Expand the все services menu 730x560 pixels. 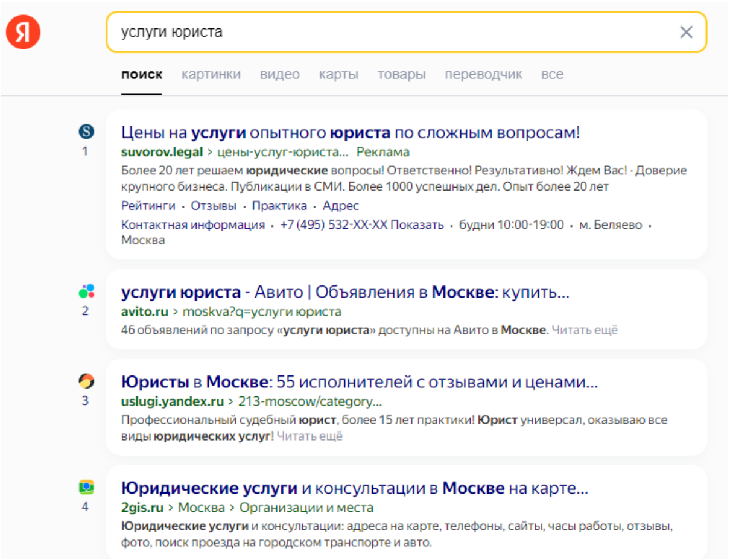552,75
